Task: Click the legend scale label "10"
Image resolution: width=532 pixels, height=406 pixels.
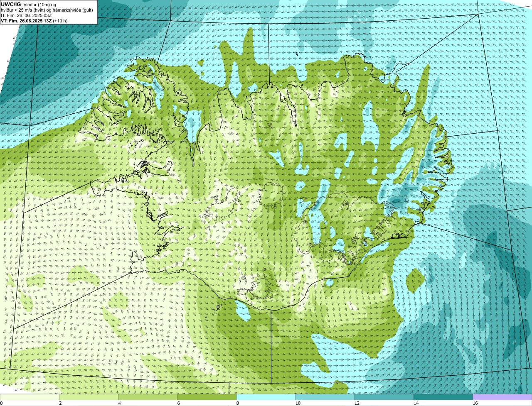Action: (x=298, y=403)
